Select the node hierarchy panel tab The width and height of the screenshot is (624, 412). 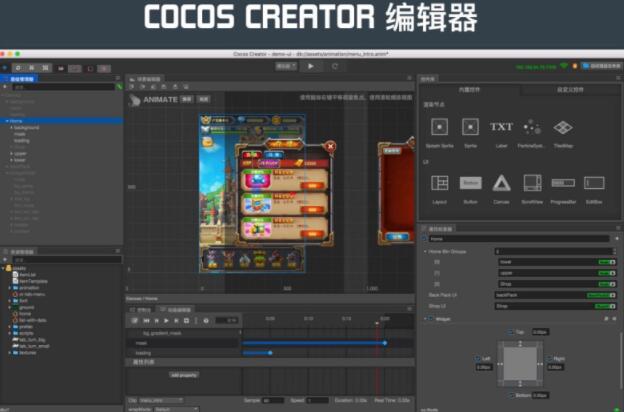coord(19,79)
